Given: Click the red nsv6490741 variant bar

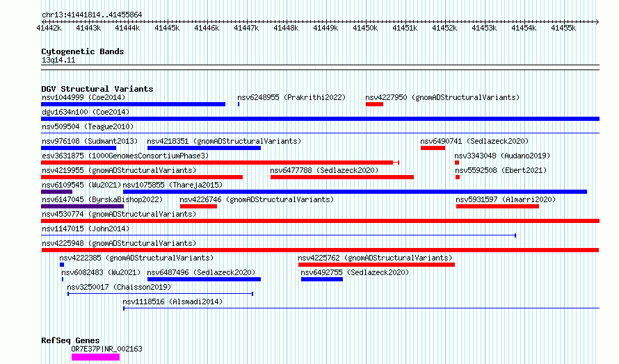Looking at the screenshot, I should pyautogui.click(x=433, y=148).
